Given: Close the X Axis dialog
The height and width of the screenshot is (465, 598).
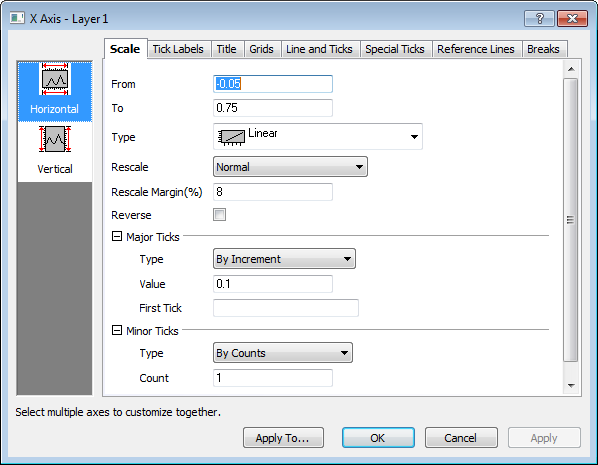Looking at the screenshot, I should [x=572, y=18].
